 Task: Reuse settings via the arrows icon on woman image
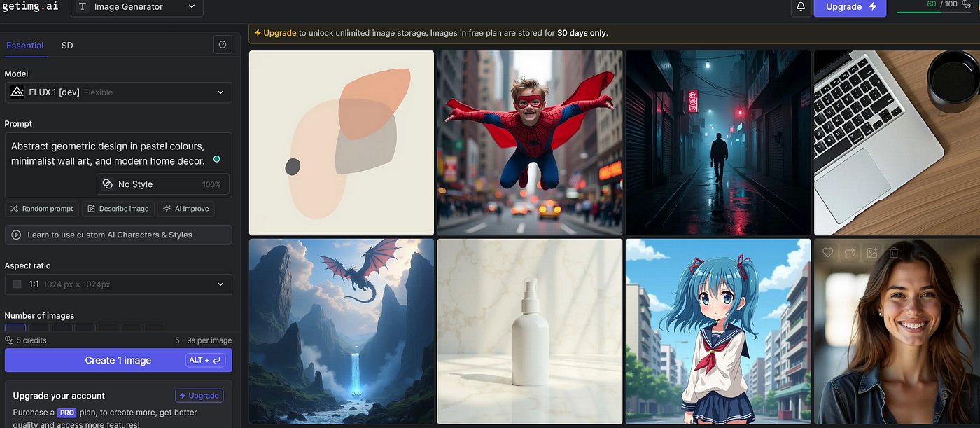pyautogui.click(x=850, y=253)
